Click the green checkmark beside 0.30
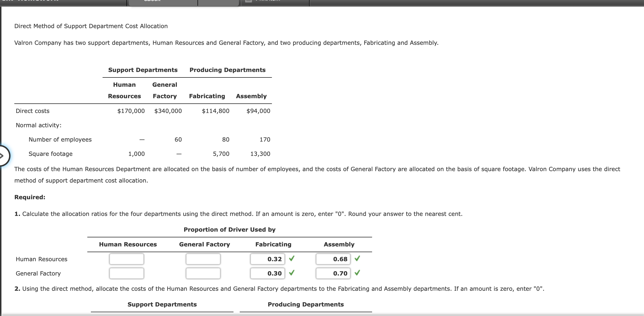The height and width of the screenshot is (316, 644). [291, 273]
